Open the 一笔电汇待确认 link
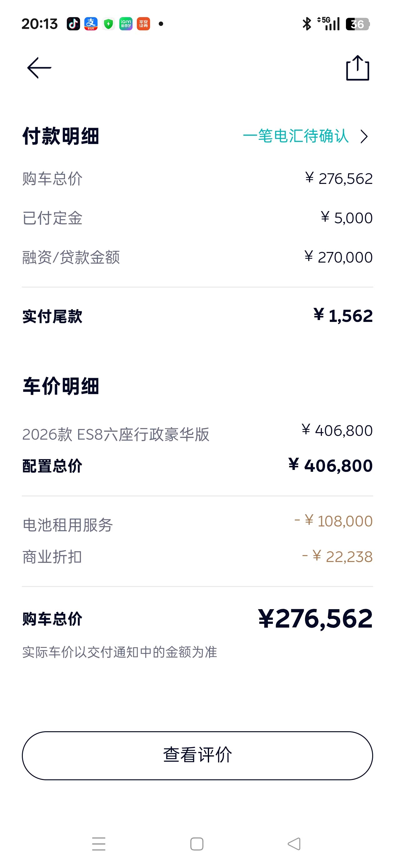The image size is (395, 868). pyautogui.click(x=296, y=136)
